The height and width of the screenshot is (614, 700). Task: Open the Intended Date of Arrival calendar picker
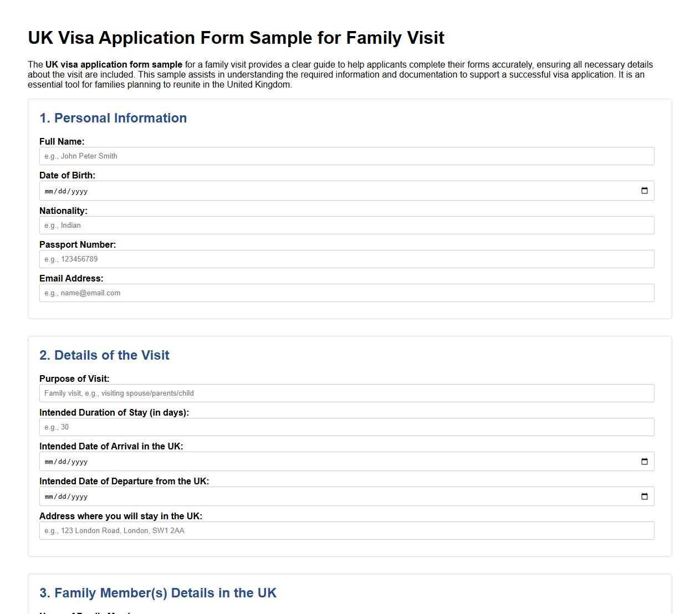point(644,460)
